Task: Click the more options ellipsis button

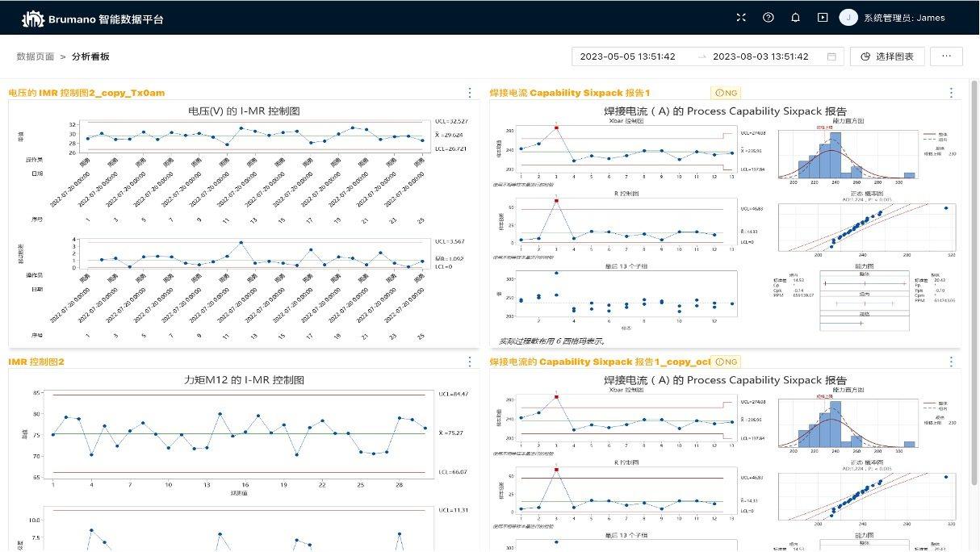Action: 946,56
